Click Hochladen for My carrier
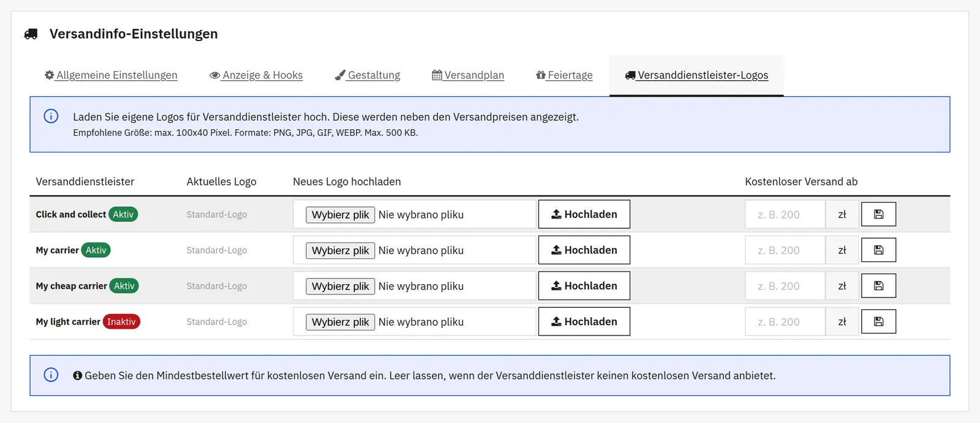The width and height of the screenshot is (980, 423). 584,250
